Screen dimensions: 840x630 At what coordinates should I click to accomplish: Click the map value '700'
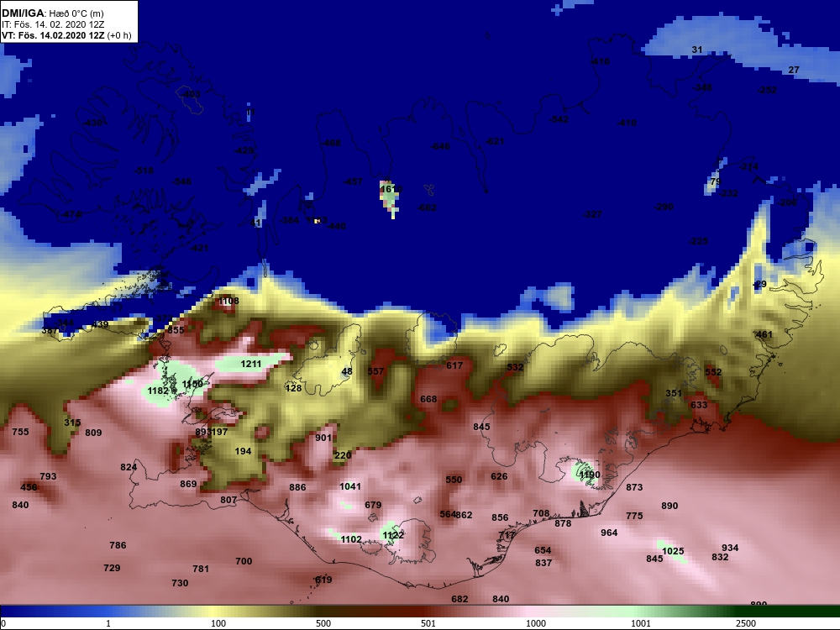(244, 561)
